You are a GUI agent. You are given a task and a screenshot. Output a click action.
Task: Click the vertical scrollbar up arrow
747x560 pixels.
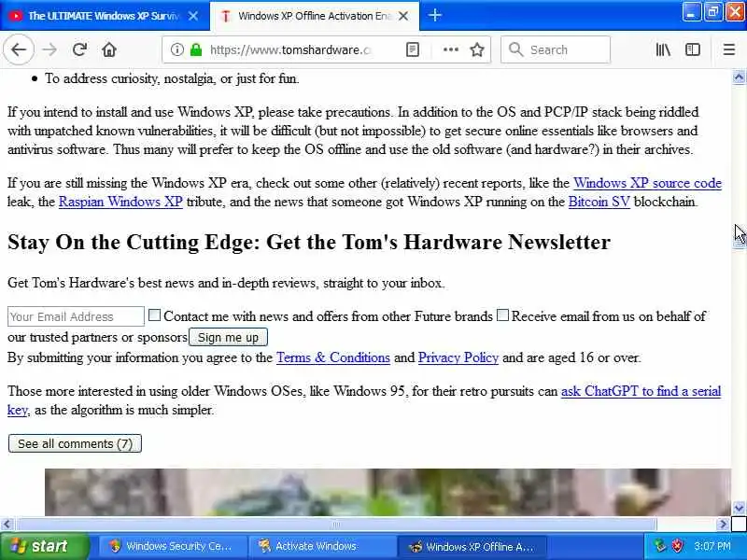point(739,77)
